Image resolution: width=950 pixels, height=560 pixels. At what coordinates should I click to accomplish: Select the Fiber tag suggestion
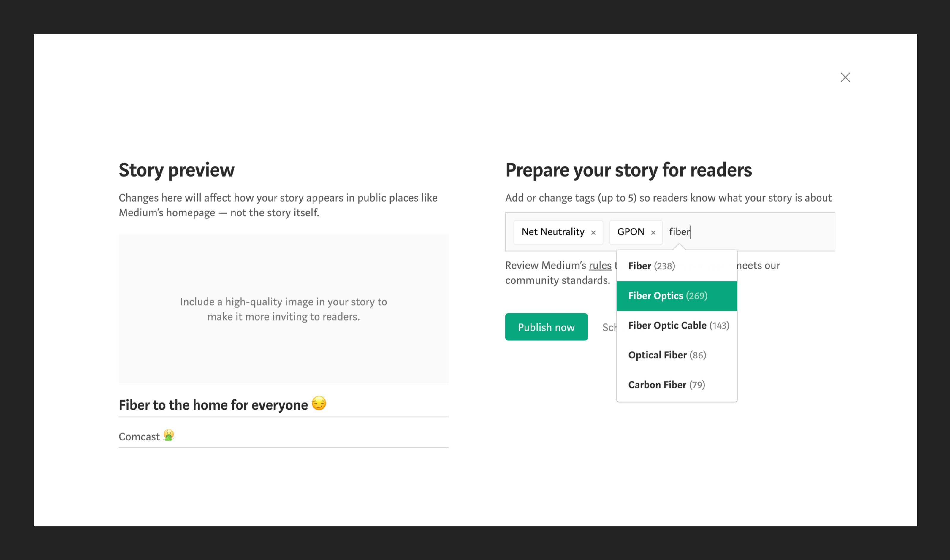pos(651,266)
